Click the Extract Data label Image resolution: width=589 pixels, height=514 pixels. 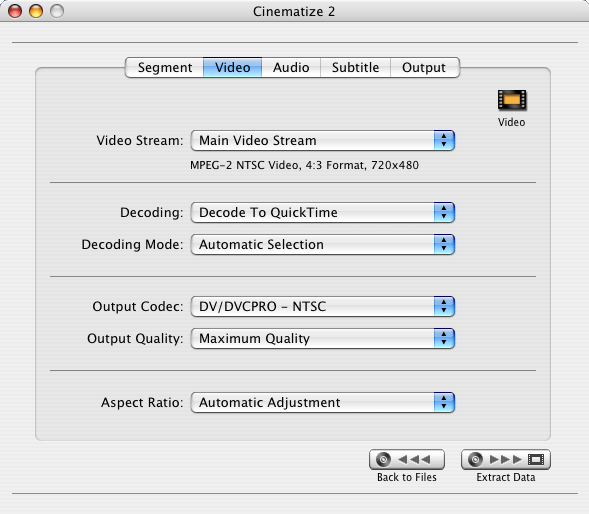[x=506, y=477]
